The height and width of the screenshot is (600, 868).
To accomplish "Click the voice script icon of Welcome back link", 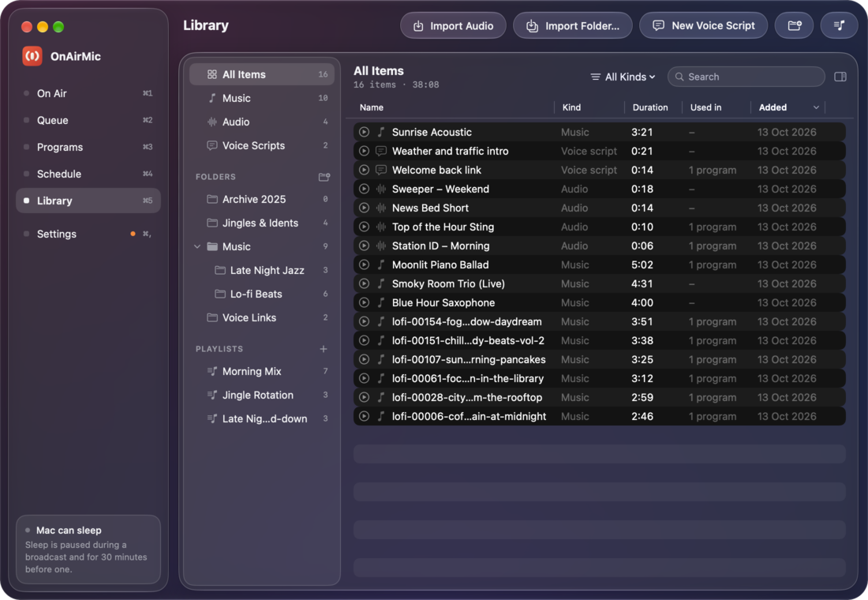I will [x=381, y=170].
